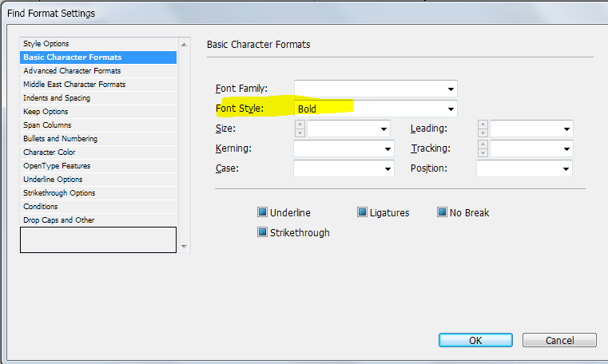This screenshot has height=364, width=608.
Task: Increase Leading with the up stepper
Action: click(x=483, y=125)
